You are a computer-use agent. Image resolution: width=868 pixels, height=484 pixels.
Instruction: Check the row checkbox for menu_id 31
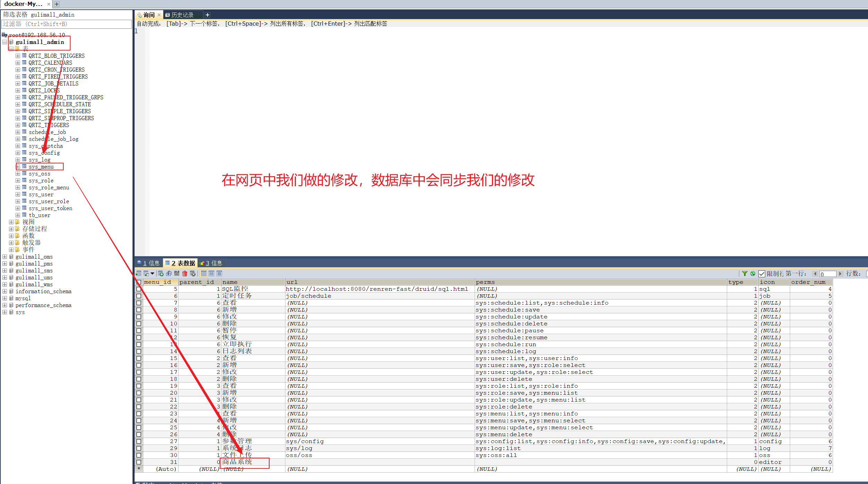click(139, 462)
